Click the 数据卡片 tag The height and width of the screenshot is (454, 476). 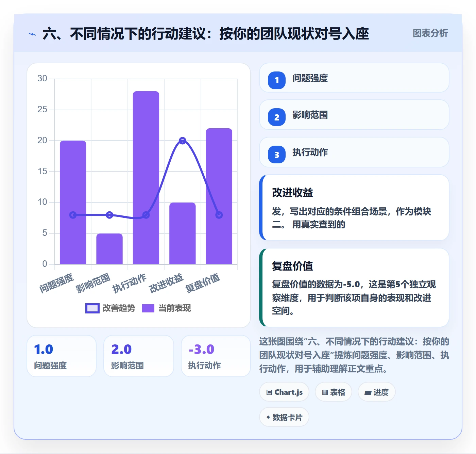point(284,417)
